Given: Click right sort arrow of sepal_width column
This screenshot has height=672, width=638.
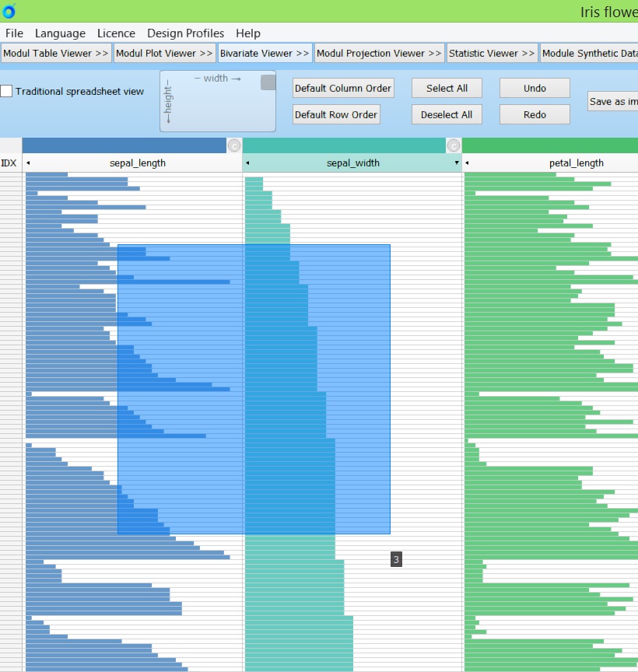Looking at the screenshot, I should click(457, 163).
